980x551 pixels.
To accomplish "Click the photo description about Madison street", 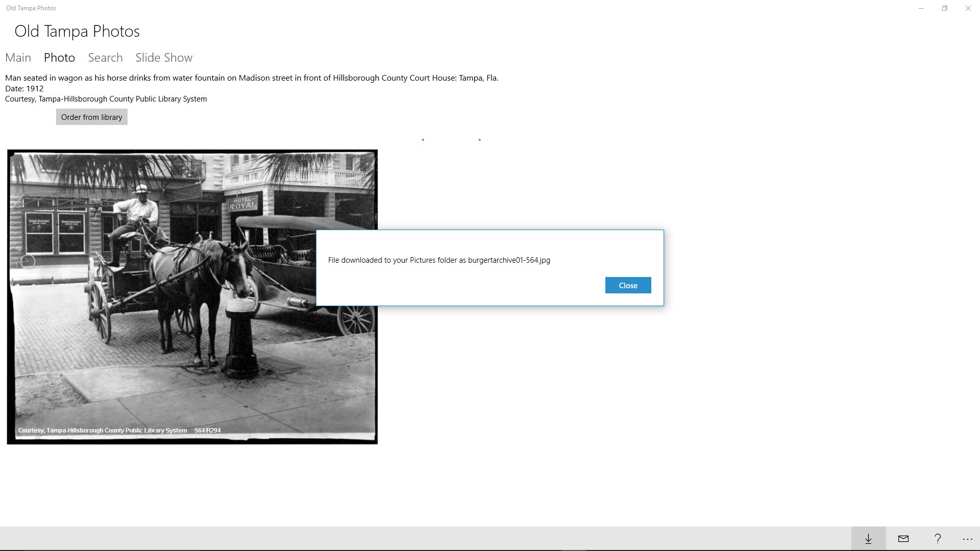I will tap(252, 78).
